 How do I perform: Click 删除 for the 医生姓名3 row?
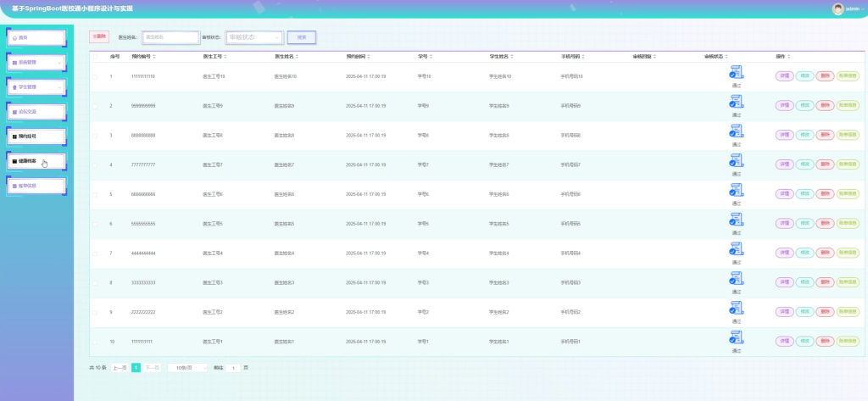tap(825, 282)
